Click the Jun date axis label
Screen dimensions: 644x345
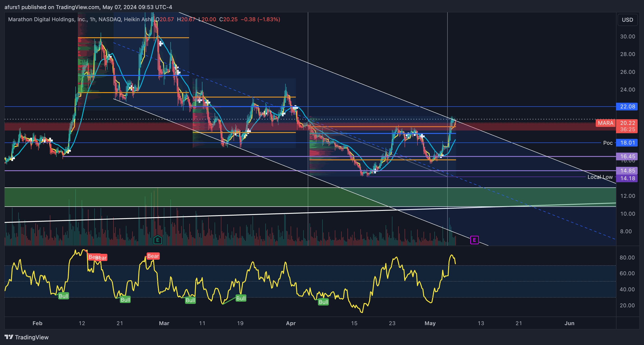(x=569, y=323)
